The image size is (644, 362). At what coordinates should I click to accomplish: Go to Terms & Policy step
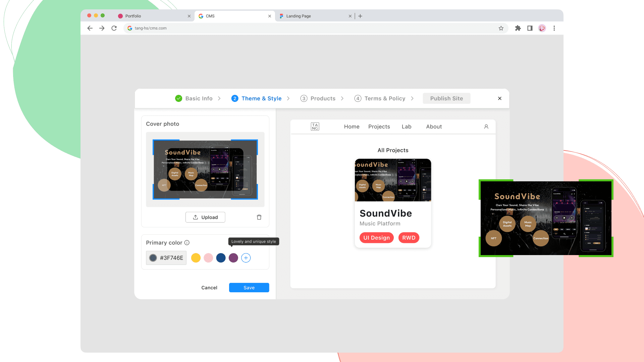pos(384,99)
